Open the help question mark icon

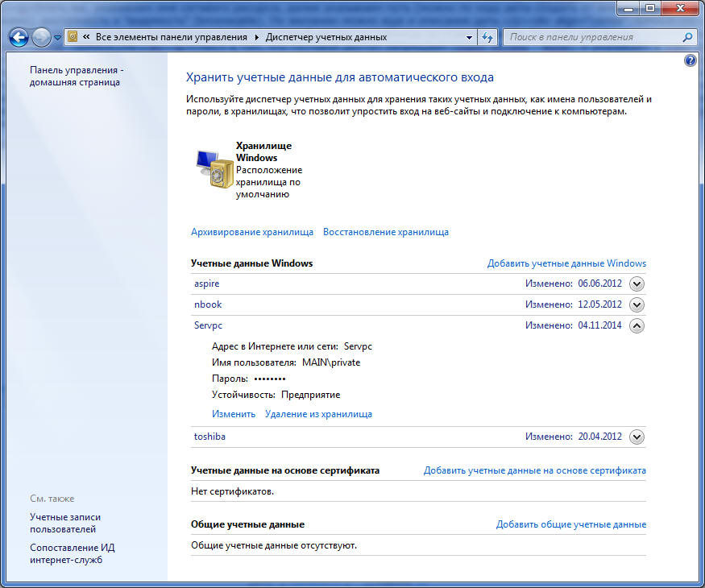pos(690,60)
